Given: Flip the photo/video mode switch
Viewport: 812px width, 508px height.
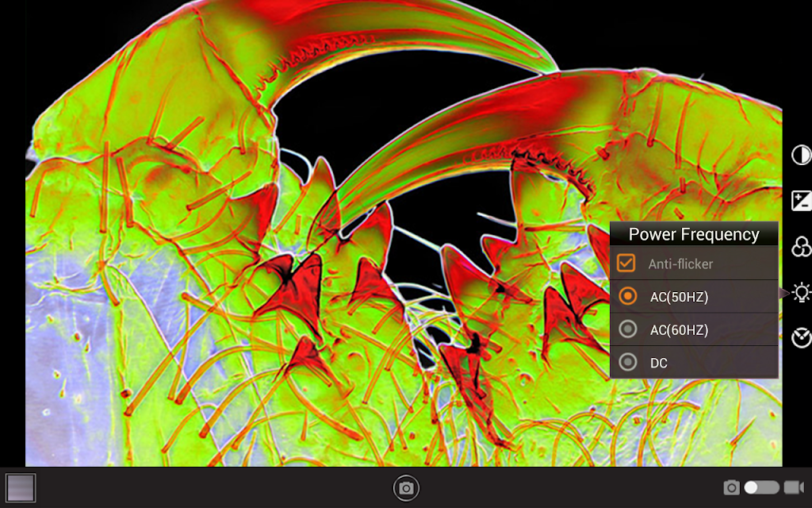Looking at the screenshot, I should tap(761, 487).
